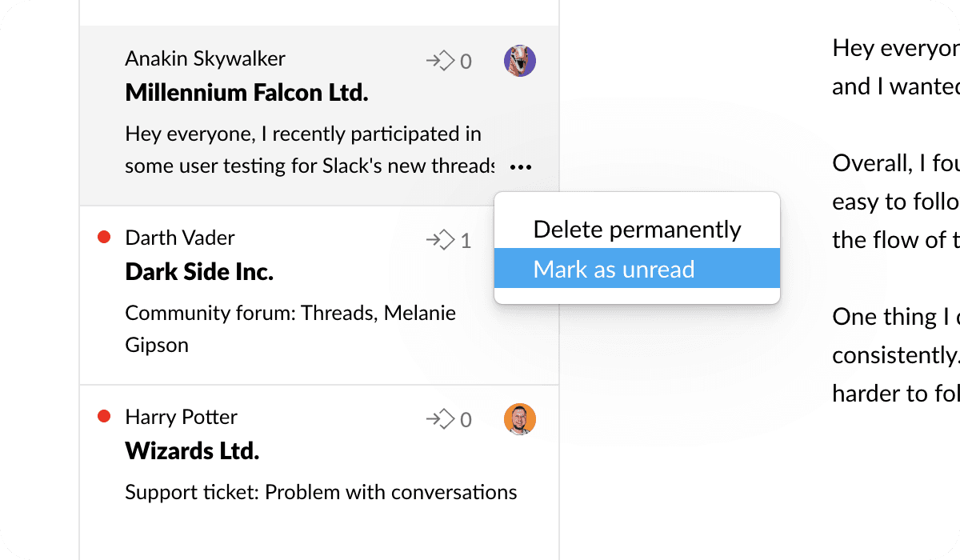Open the Millennium Falcon Ltd. conversation
The height and width of the screenshot is (560, 960).
(x=246, y=93)
